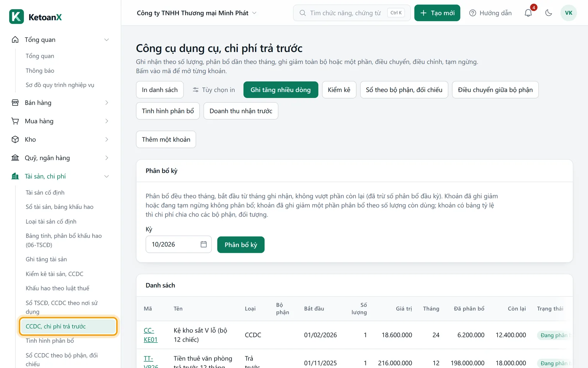Click the Mua hàng cart icon
The width and height of the screenshot is (588, 368).
pos(15,121)
